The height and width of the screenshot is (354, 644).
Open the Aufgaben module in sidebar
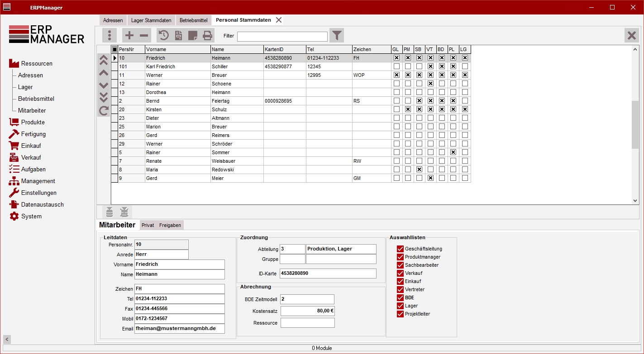point(28,170)
